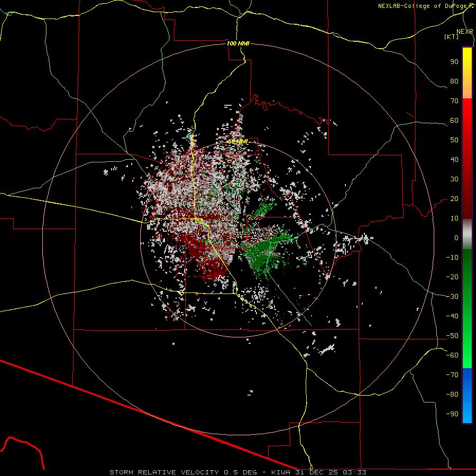Click the -10 scale label

tap(452, 258)
